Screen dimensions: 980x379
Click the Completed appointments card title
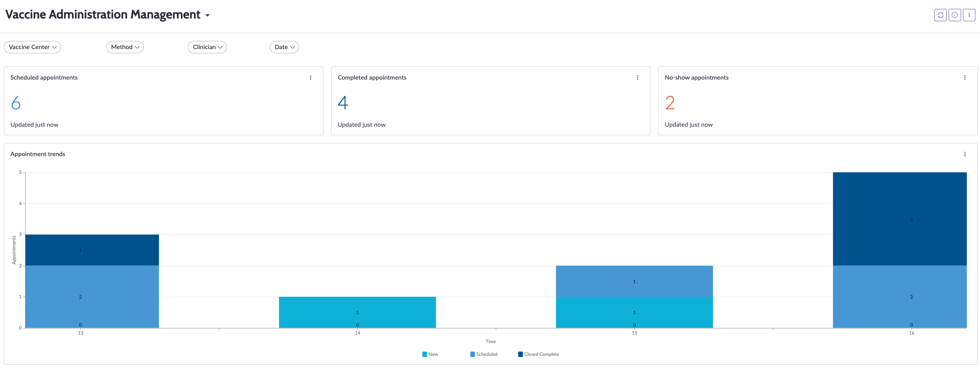(x=372, y=78)
